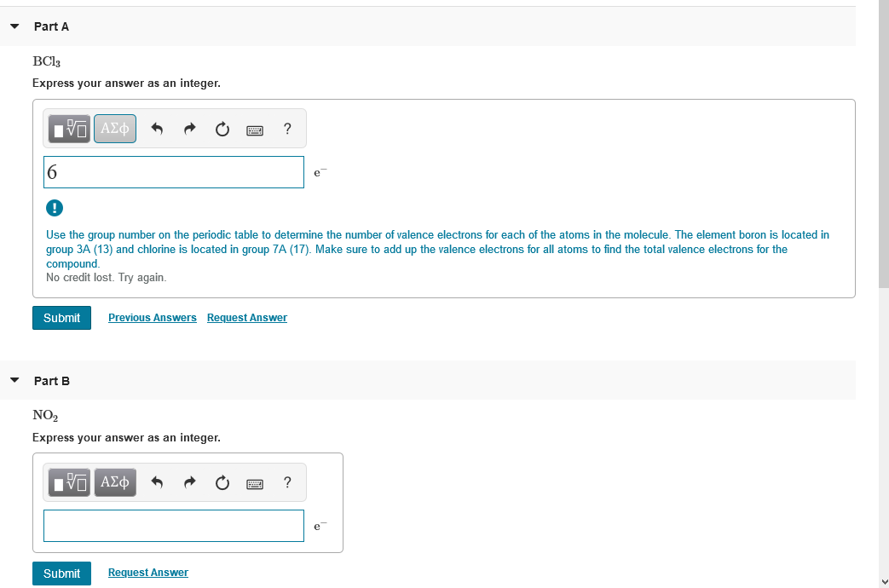Click the Part A heading label
This screenshot has width=889, height=588.
pos(52,26)
